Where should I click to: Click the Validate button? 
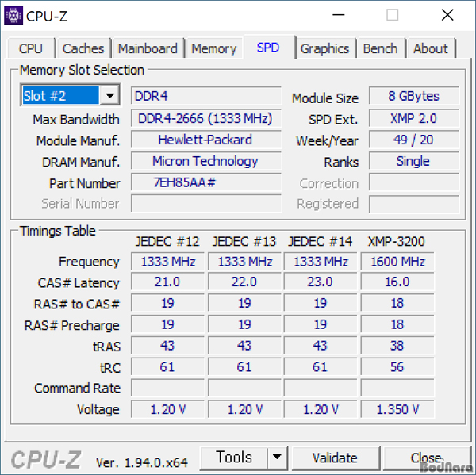[335, 458]
